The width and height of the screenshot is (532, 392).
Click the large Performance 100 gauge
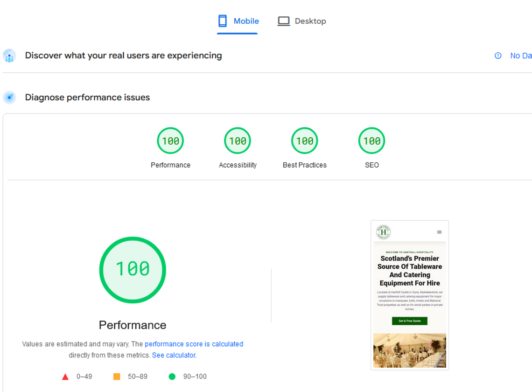tap(133, 270)
